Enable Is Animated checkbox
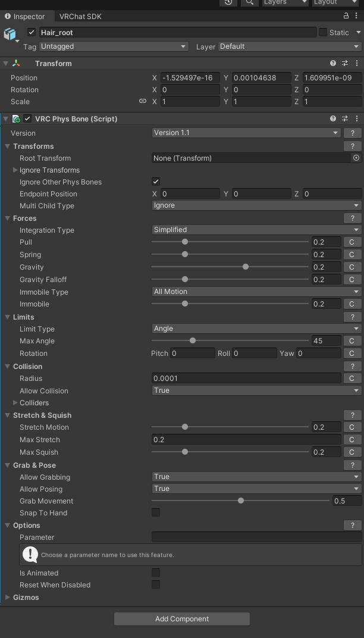This screenshot has height=638, width=364. [x=156, y=573]
